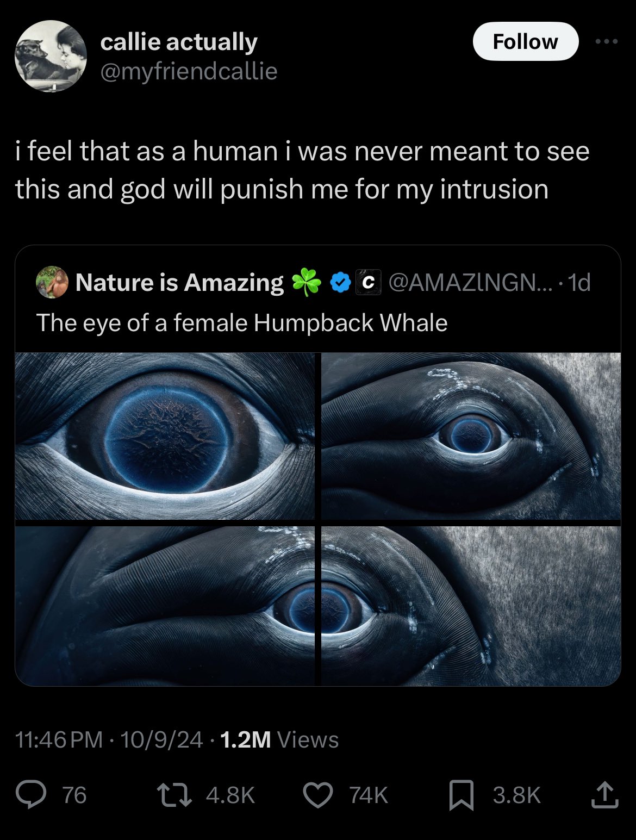Click the 11:46 PM timestamp
Image resolution: width=636 pixels, height=840 pixels.
pyautogui.click(x=59, y=739)
